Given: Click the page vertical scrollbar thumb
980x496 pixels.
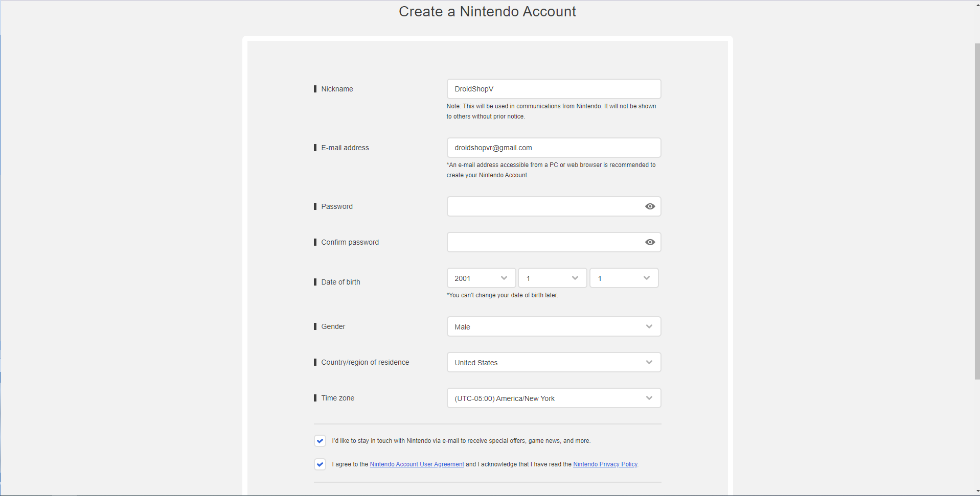Looking at the screenshot, I should point(977,210).
